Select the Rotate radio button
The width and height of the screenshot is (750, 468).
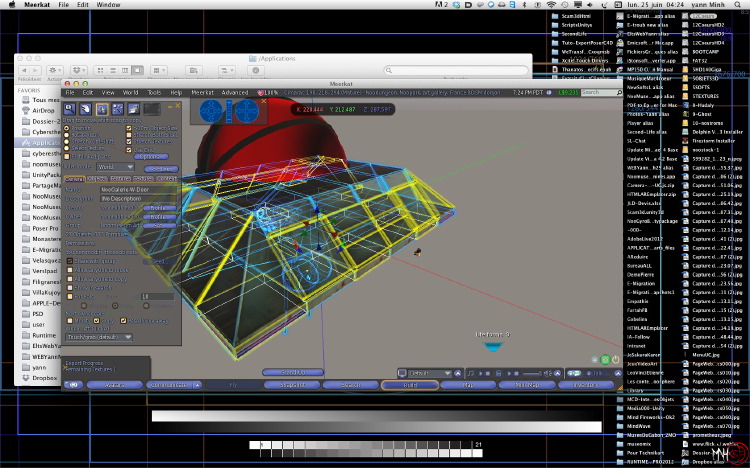(x=66, y=135)
